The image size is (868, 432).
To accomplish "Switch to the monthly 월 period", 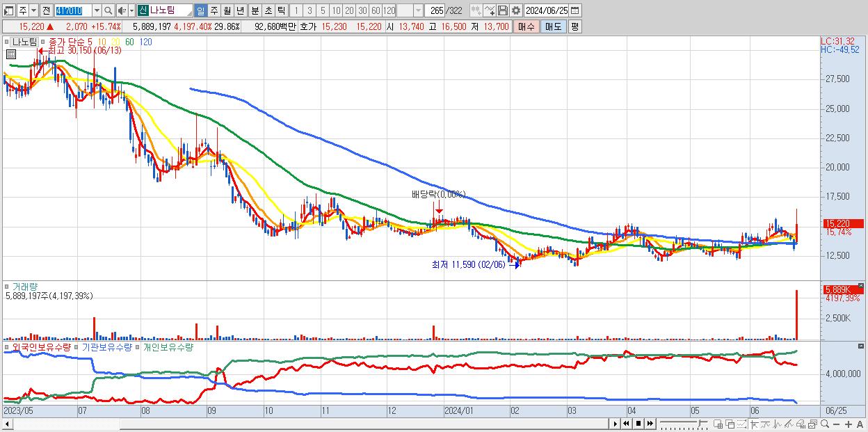I will 227,10.
